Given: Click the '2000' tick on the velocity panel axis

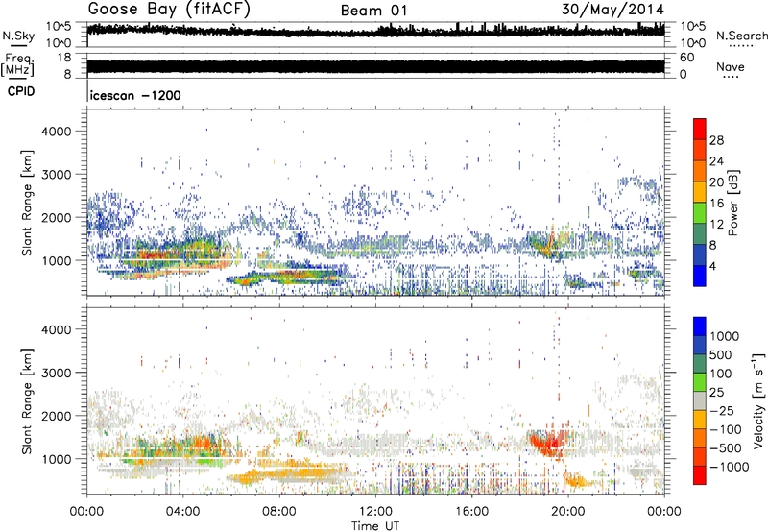Looking at the screenshot, I should (x=57, y=416).
